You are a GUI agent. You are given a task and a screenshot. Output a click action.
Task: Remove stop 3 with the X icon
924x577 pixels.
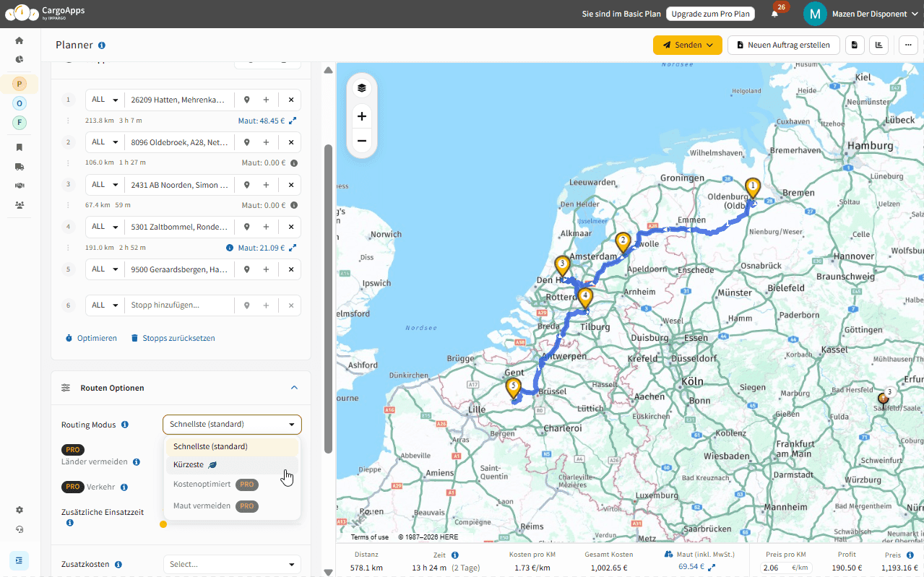pos(290,184)
